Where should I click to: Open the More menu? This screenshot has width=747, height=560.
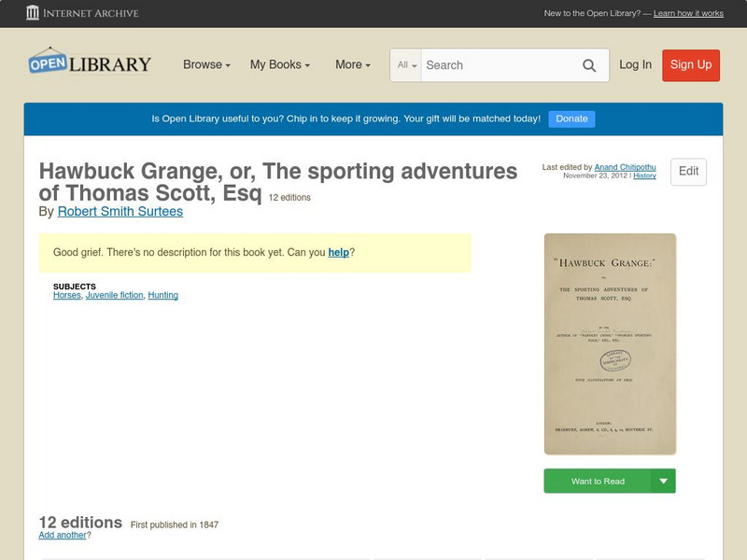pyautogui.click(x=353, y=64)
